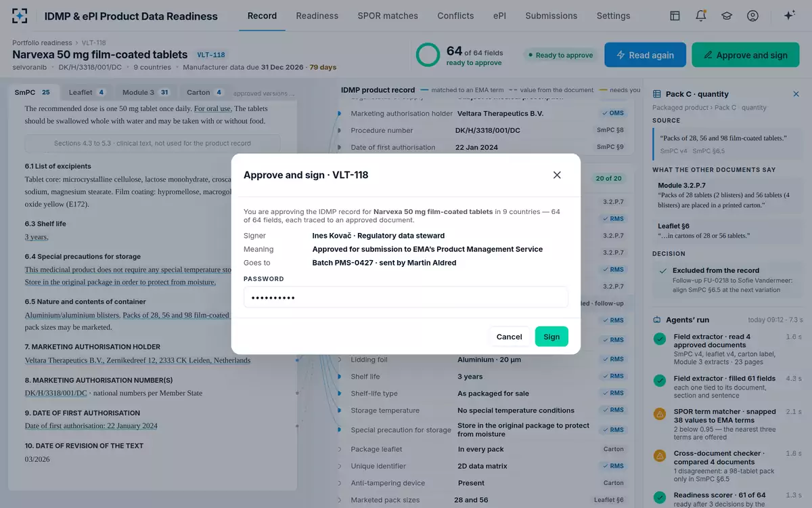This screenshot has width=812, height=508.
Task: Click the Agents' run robot icon
Action: click(x=657, y=320)
